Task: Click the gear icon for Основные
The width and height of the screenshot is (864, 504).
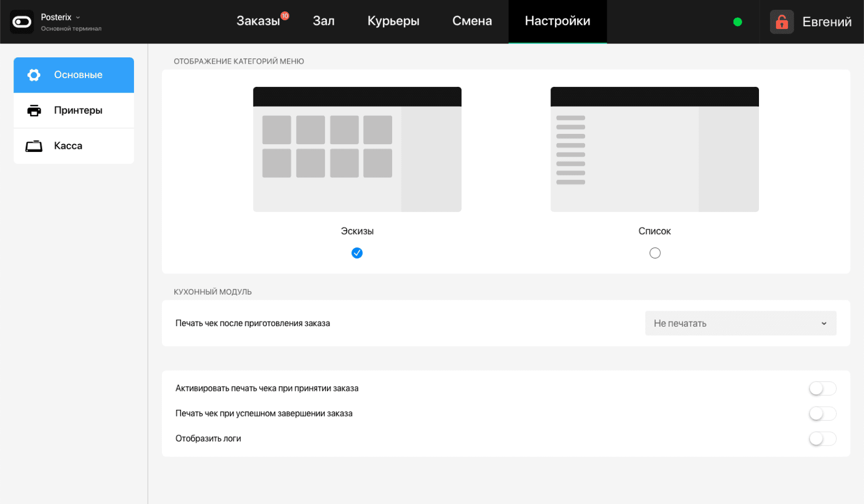Action: click(x=34, y=75)
